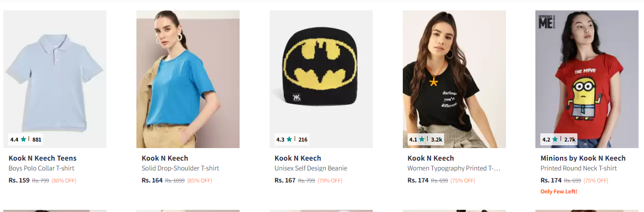Image resolution: width=644 pixels, height=212 pixels.
Task: Click the Rs. 159 price
Action: coord(19,180)
